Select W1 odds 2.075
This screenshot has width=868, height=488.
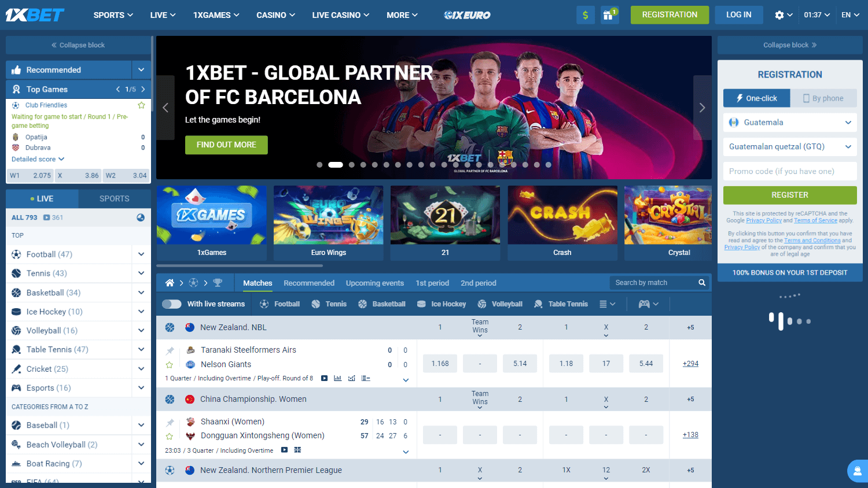(x=30, y=175)
